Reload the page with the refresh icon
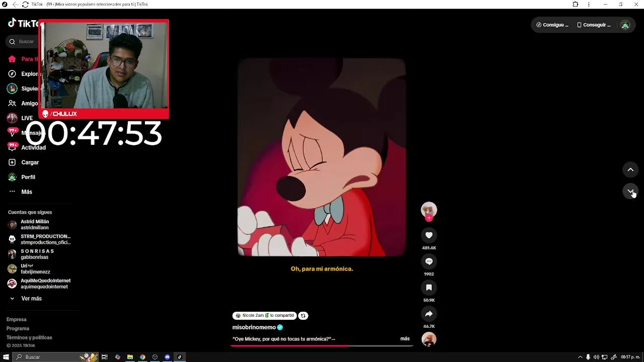The image size is (644, 362). click(x=25, y=5)
